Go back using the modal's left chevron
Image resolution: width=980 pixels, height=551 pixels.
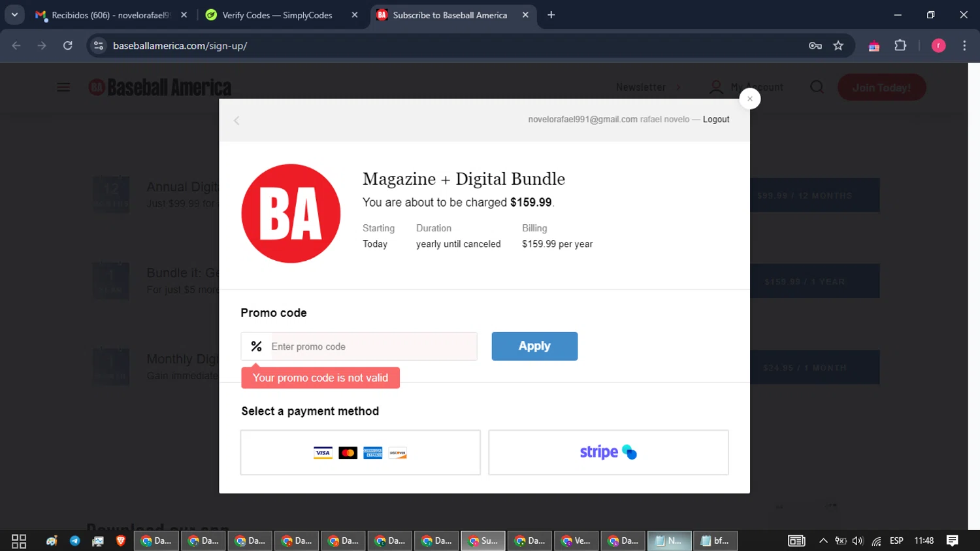pos(237,120)
